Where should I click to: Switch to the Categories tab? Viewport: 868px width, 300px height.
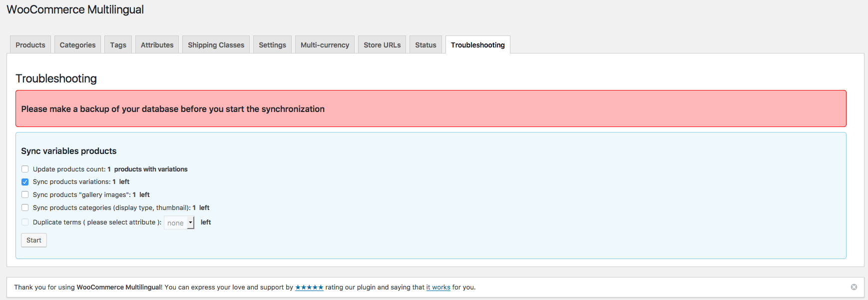(77, 44)
